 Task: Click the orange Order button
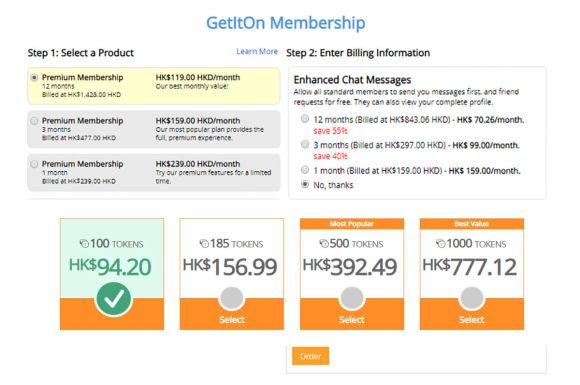click(x=310, y=356)
